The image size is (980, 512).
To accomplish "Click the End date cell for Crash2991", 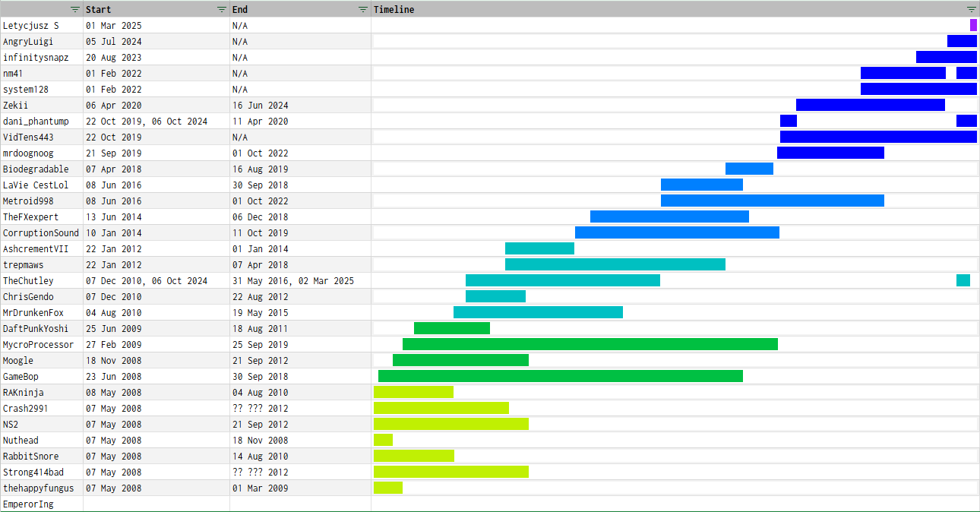I will pyautogui.click(x=261, y=409).
